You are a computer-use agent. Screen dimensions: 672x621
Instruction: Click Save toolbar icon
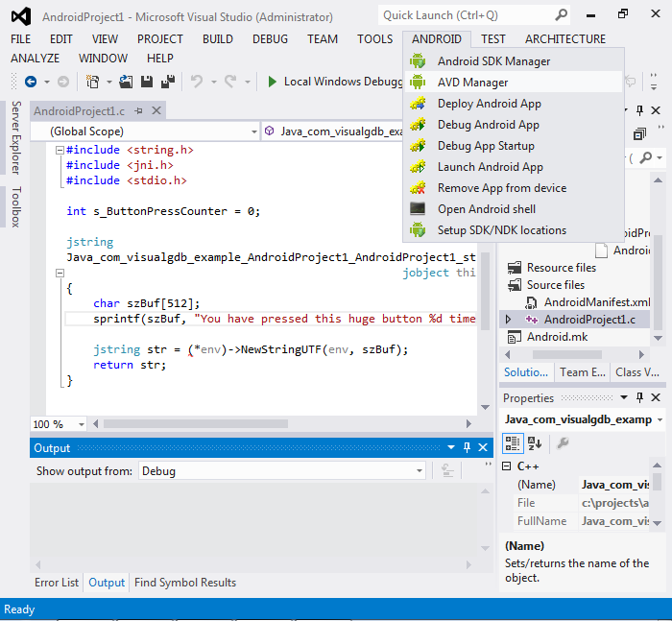click(147, 82)
